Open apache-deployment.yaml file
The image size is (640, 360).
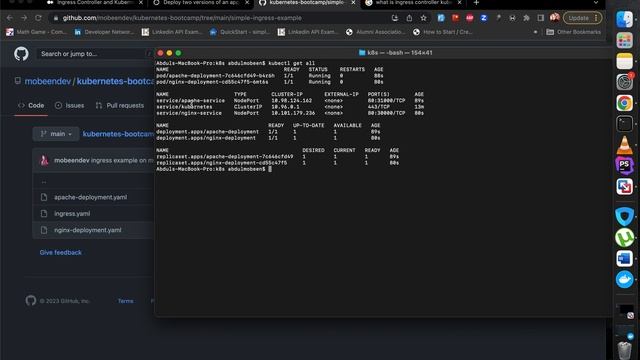(x=91, y=197)
